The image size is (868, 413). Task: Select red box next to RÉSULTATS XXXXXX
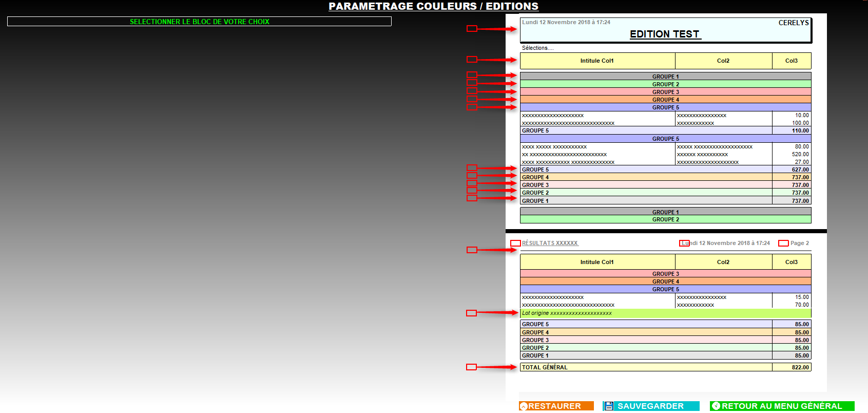(515, 243)
